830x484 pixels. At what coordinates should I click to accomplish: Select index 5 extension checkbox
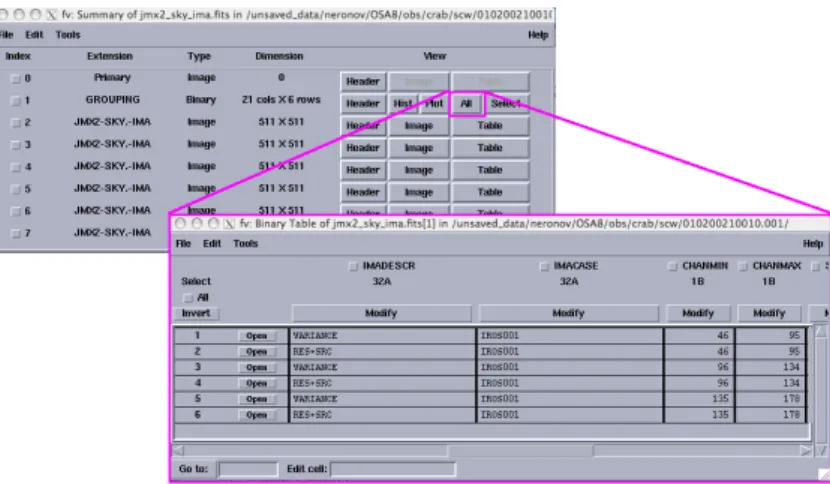tap(16, 189)
